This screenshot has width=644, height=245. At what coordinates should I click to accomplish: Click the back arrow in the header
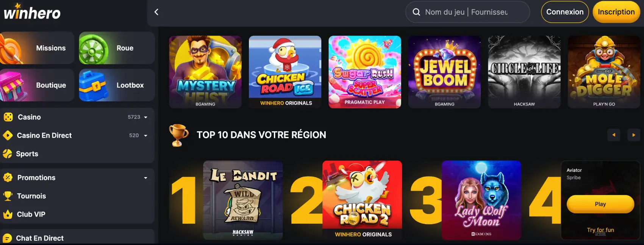[x=156, y=12]
